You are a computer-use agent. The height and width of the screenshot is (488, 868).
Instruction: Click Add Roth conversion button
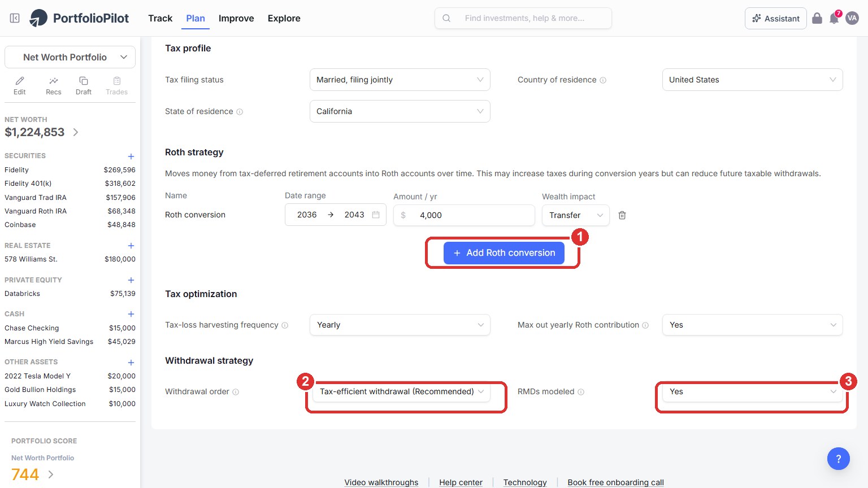pos(504,253)
